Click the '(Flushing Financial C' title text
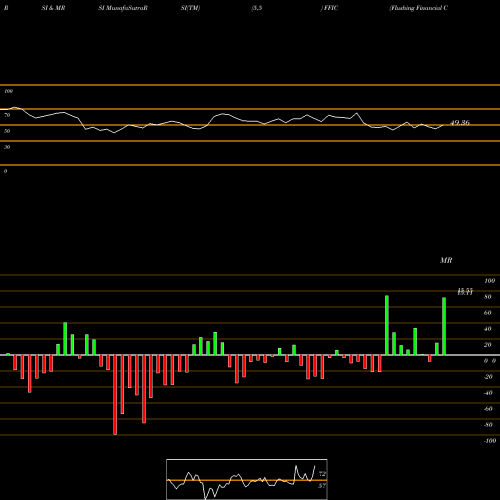The image size is (500, 500). click(418, 8)
